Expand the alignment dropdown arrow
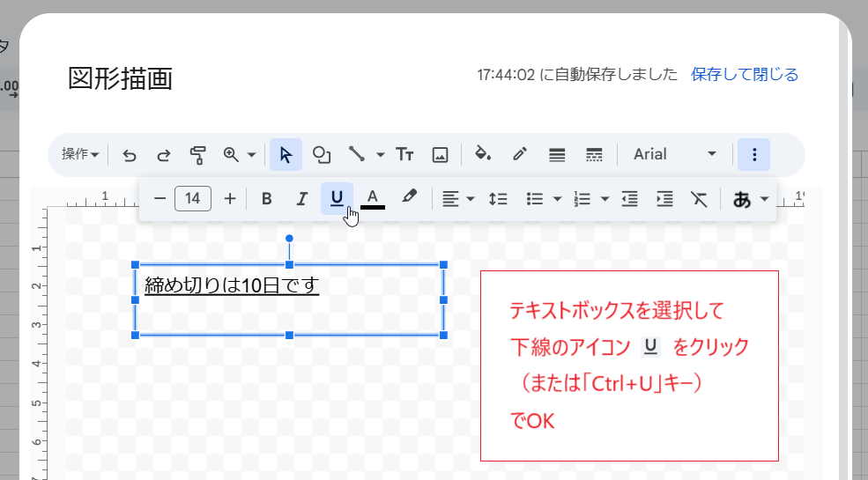 point(471,199)
